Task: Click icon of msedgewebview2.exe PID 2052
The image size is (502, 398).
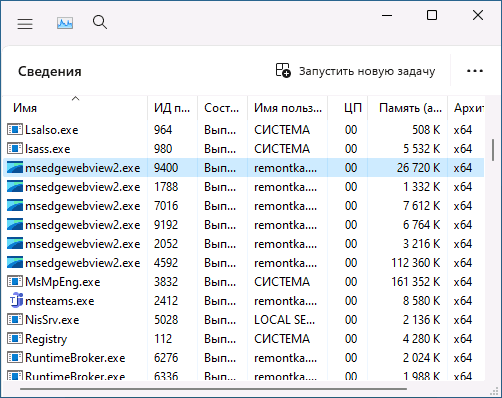Action: point(15,243)
